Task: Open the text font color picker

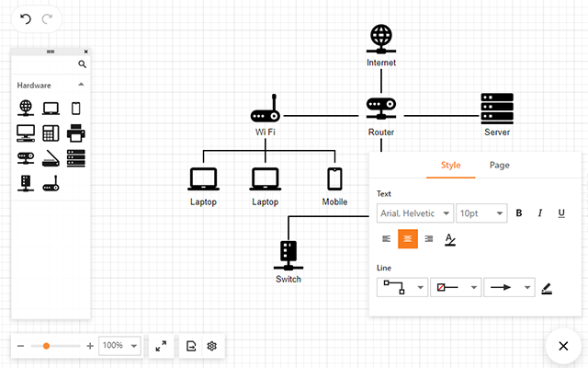Action: point(450,239)
